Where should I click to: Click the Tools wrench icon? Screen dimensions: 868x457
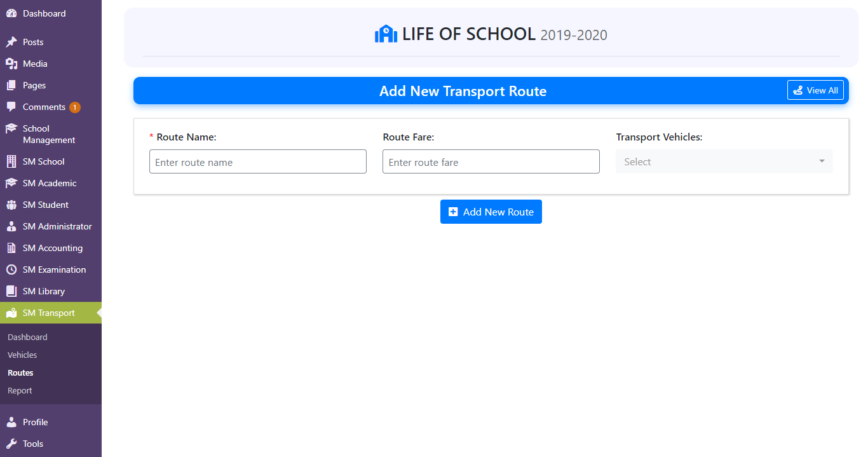11,444
